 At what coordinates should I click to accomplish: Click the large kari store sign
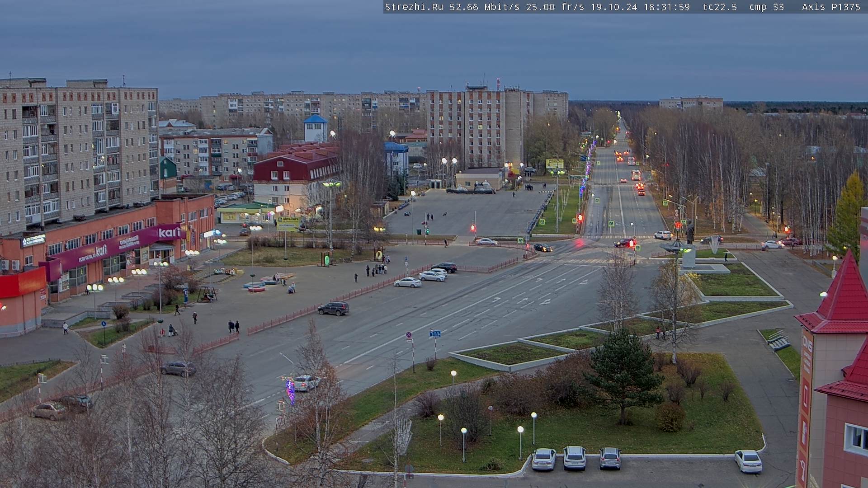pyautogui.click(x=170, y=233)
